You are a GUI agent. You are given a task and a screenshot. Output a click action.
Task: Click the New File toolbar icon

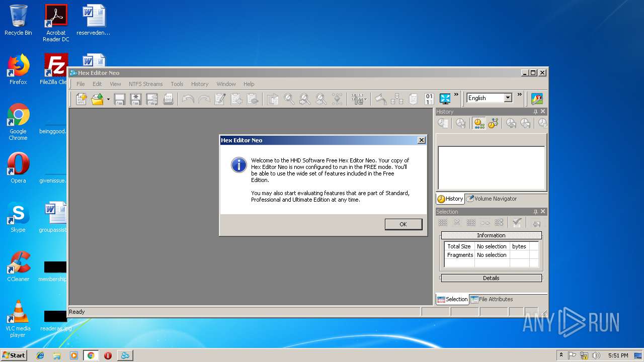(82, 99)
